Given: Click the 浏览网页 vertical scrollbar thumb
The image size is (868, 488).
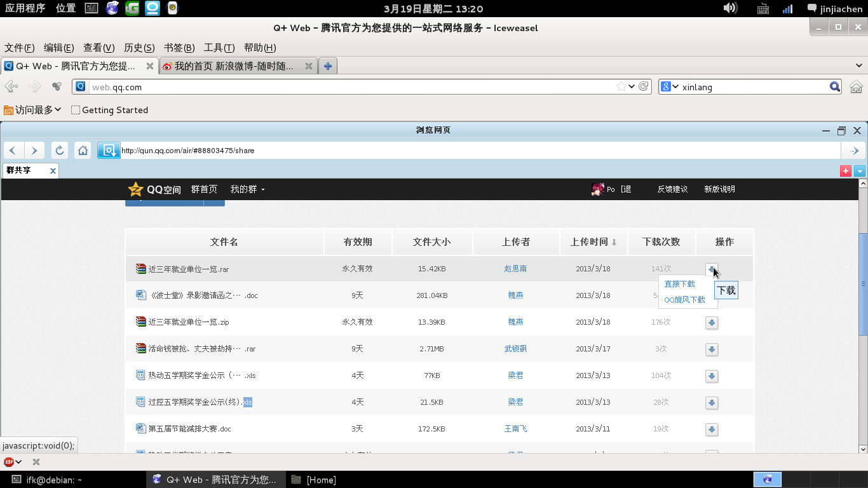Looking at the screenshot, I should [863, 284].
